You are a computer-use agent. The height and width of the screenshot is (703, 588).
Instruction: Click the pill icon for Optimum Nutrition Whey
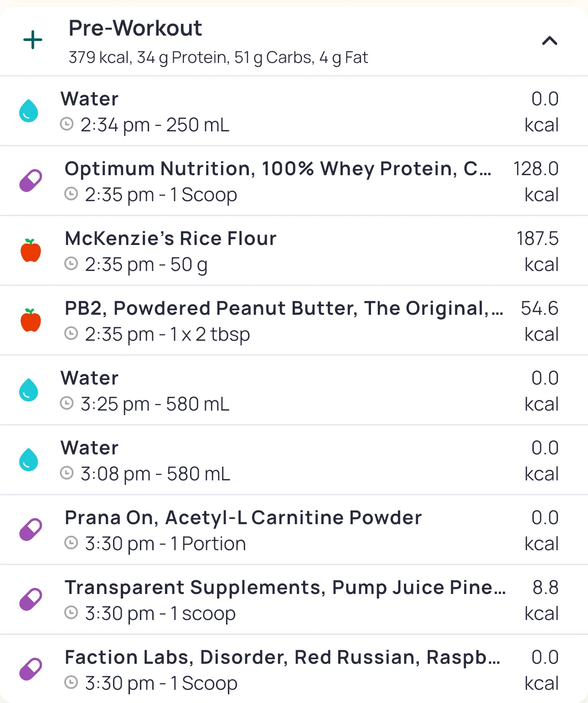point(31,181)
